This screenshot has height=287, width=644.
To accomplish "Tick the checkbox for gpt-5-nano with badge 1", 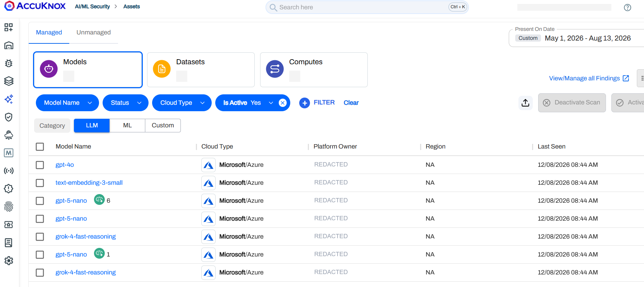I will click(x=40, y=255).
